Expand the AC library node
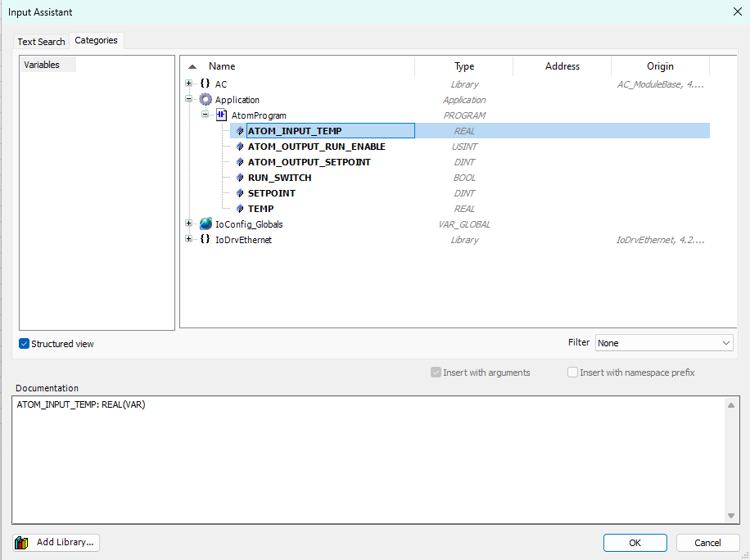This screenshot has width=750, height=560. click(x=189, y=84)
